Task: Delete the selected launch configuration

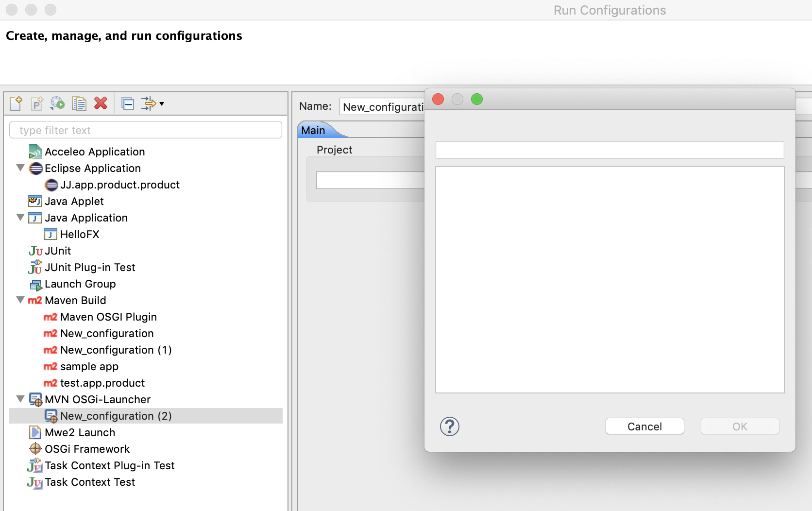Action: coord(101,103)
